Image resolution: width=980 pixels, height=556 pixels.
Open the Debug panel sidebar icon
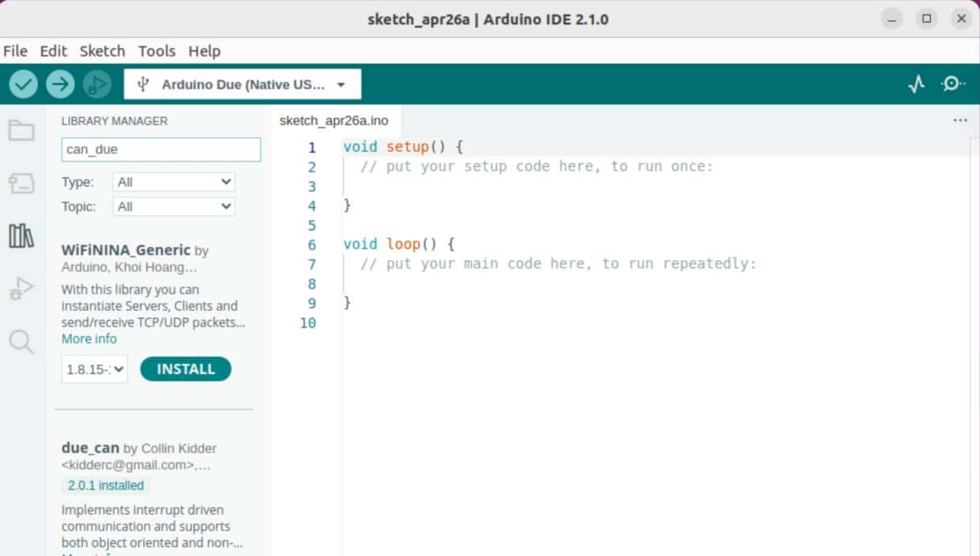click(x=19, y=288)
